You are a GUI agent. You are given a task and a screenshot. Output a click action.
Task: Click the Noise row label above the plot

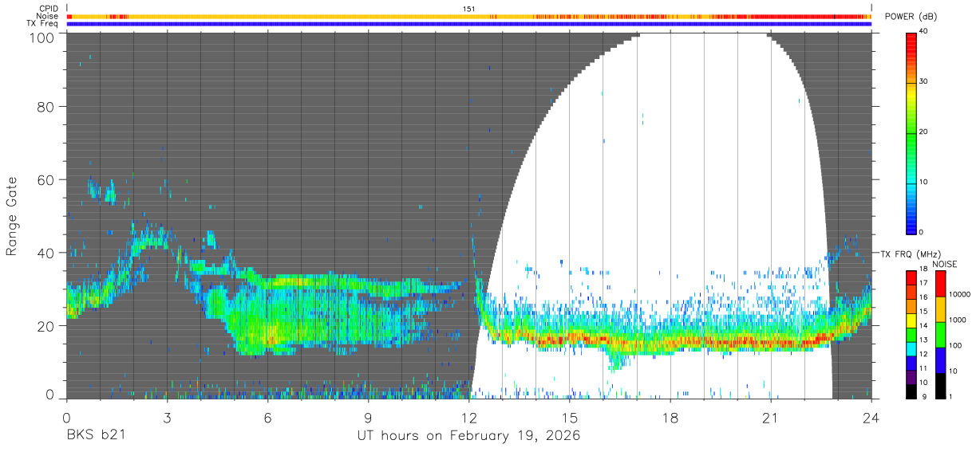pos(49,16)
